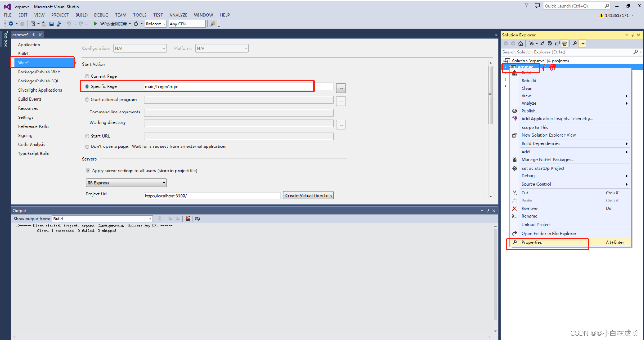Viewport: 644px width, 340px height.
Task: Select the Start URL radio button
Action: (x=87, y=136)
